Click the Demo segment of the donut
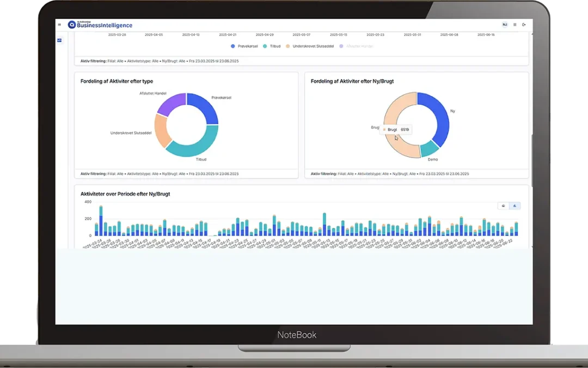588x368 pixels. click(430, 149)
